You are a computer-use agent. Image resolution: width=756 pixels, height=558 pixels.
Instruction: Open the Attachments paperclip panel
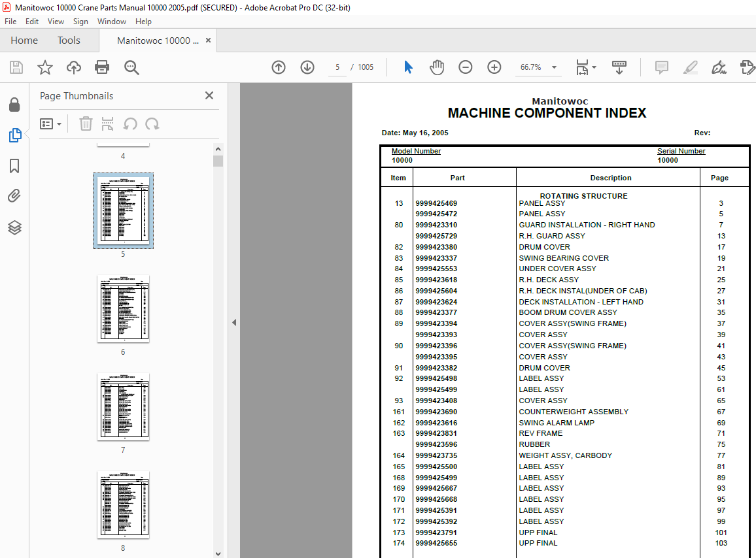[14, 196]
